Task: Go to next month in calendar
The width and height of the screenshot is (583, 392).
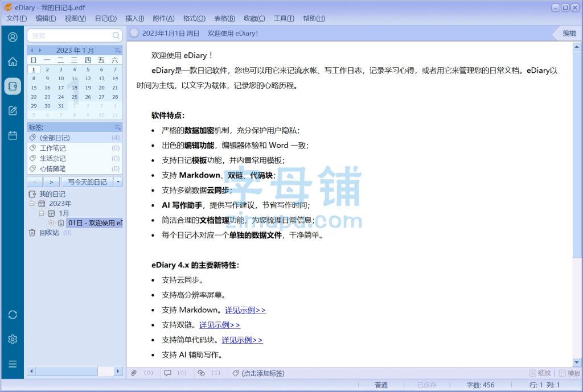Action: [40, 50]
